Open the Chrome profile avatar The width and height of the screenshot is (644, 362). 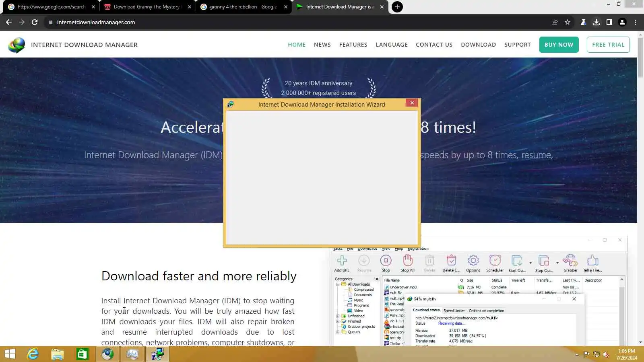point(622,22)
